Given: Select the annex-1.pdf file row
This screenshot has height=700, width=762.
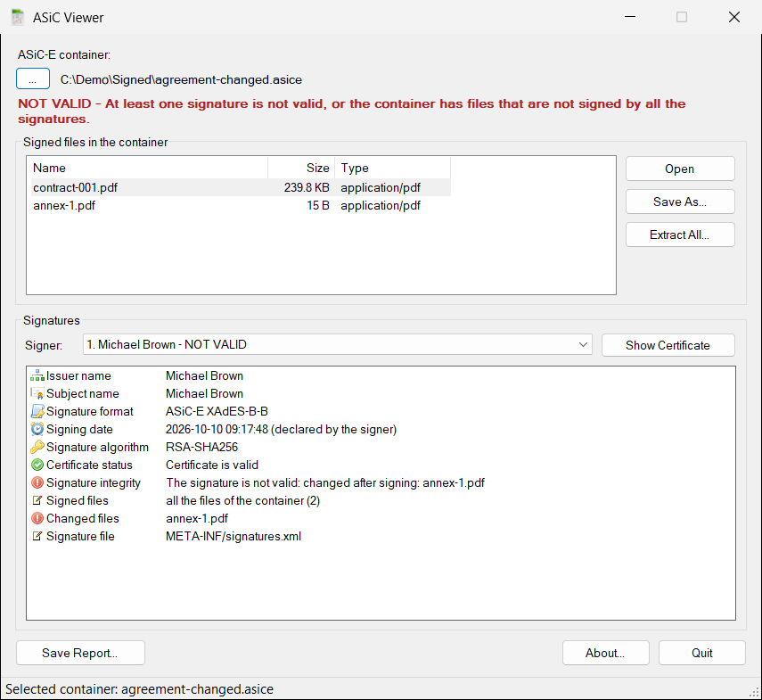Looking at the screenshot, I should tap(241, 206).
